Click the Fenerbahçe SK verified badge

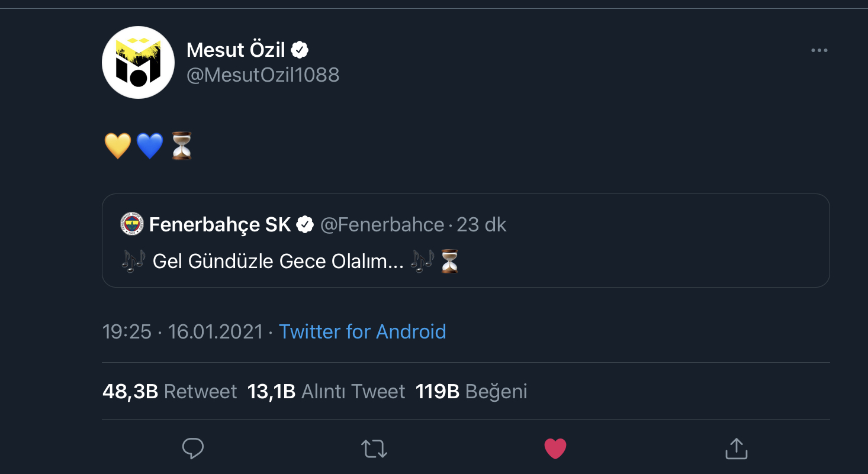[x=305, y=224]
